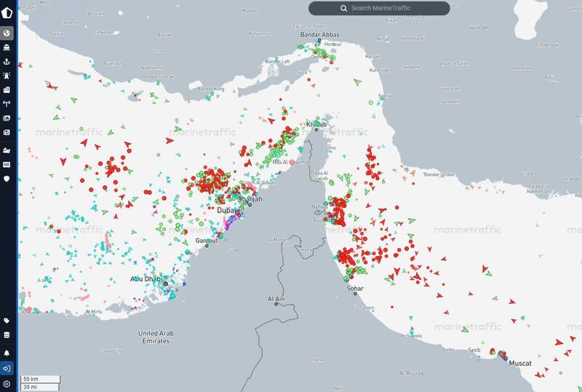This screenshot has height=392, width=582.
Task: Open the Live Map globe icon
Action: [7, 33]
